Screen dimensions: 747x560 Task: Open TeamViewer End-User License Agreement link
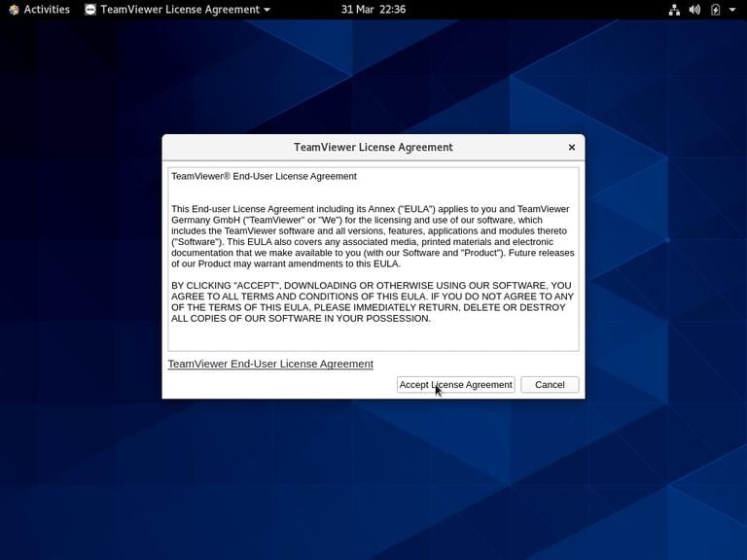point(270,364)
